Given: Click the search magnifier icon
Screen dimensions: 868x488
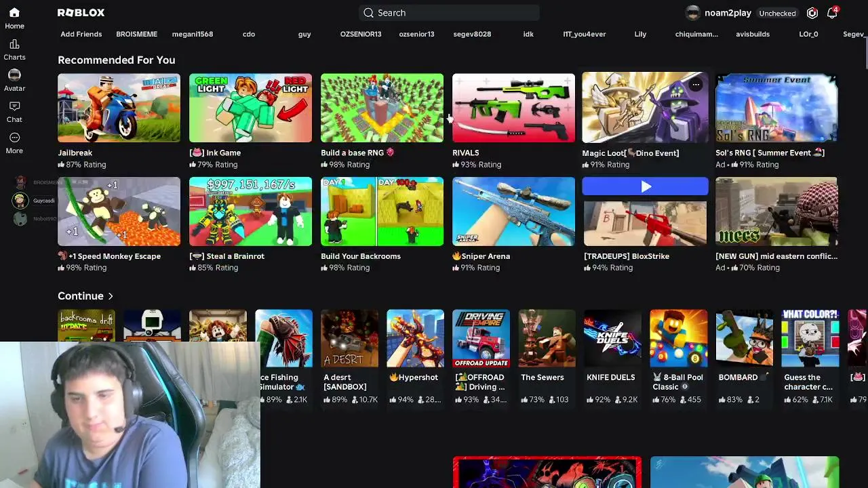Looking at the screenshot, I should tap(368, 13).
